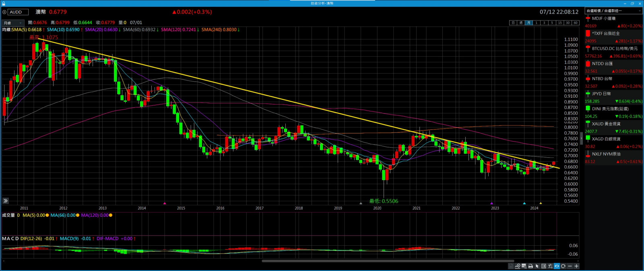Click the refresh chart icon
This screenshot has width=644, height=271.
[563, 266]
